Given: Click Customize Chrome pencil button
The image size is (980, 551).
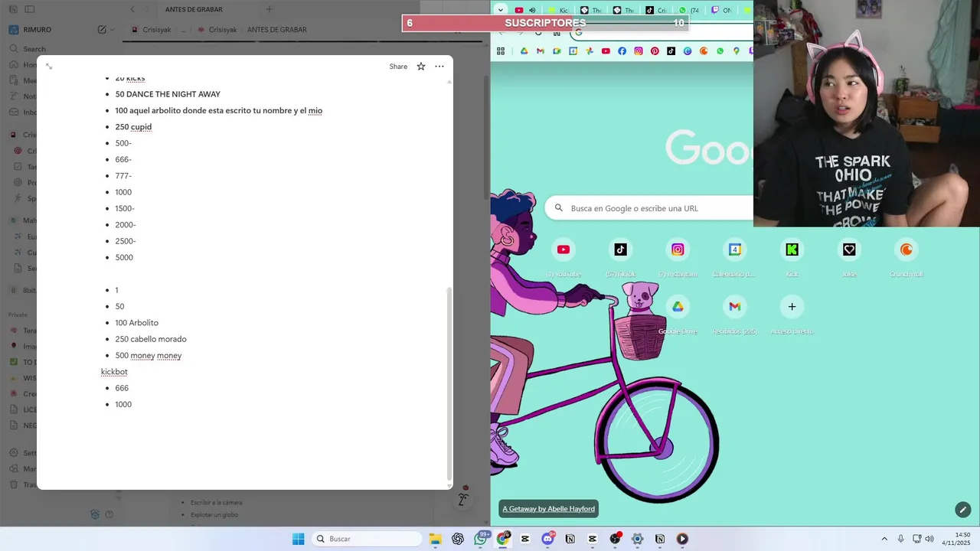Looking at the screenshot, I should click(x=963, y=510).
